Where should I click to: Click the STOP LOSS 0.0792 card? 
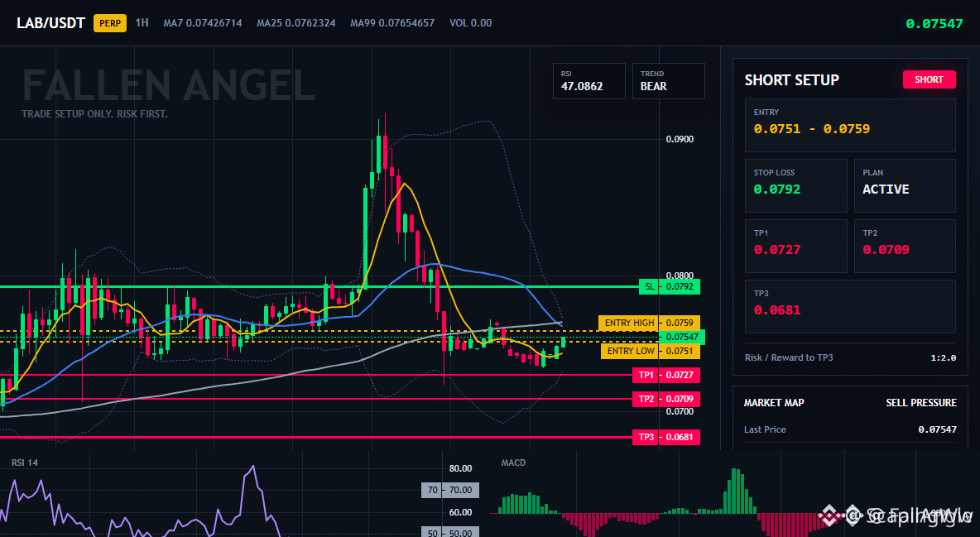point(795,185)
